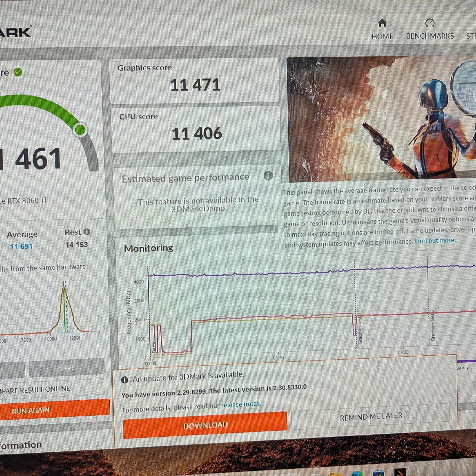Viewport: 476px width, 476px height.
Task: Click the 'Estimated game performance' heading
Action: click(x=185, y=178)
